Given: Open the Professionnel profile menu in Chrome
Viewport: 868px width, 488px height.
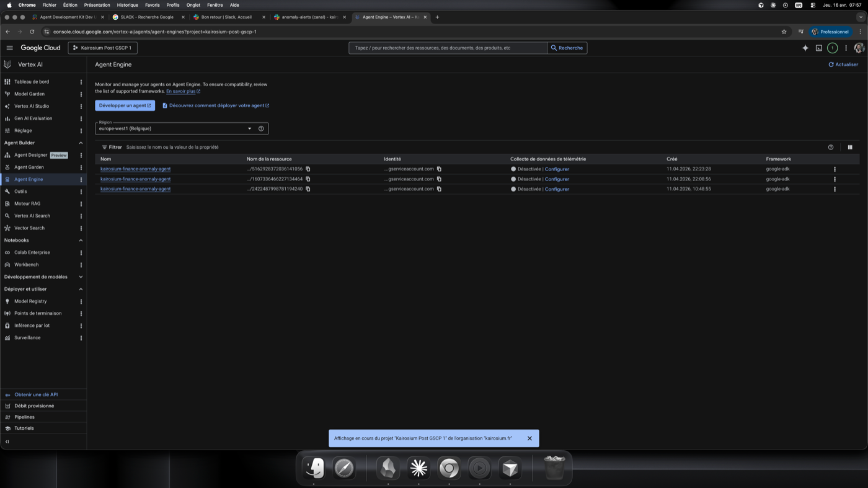Looking at the screenshot, I should click(x=830, y=32).
